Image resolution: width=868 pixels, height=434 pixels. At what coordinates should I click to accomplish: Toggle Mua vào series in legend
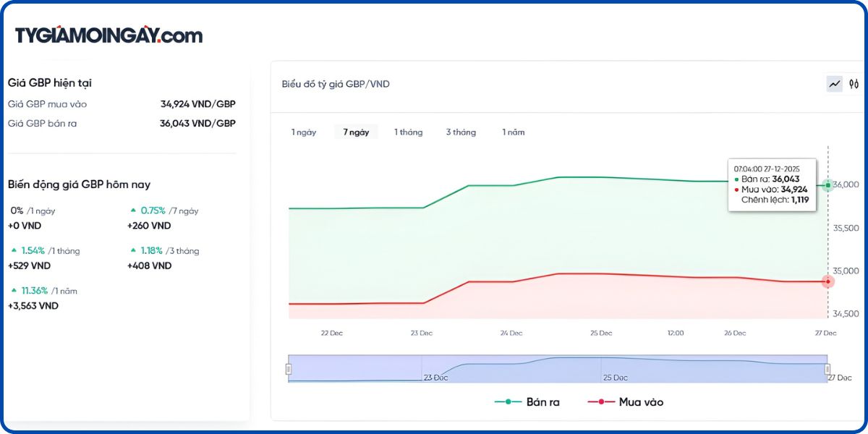tap(625, 401)
